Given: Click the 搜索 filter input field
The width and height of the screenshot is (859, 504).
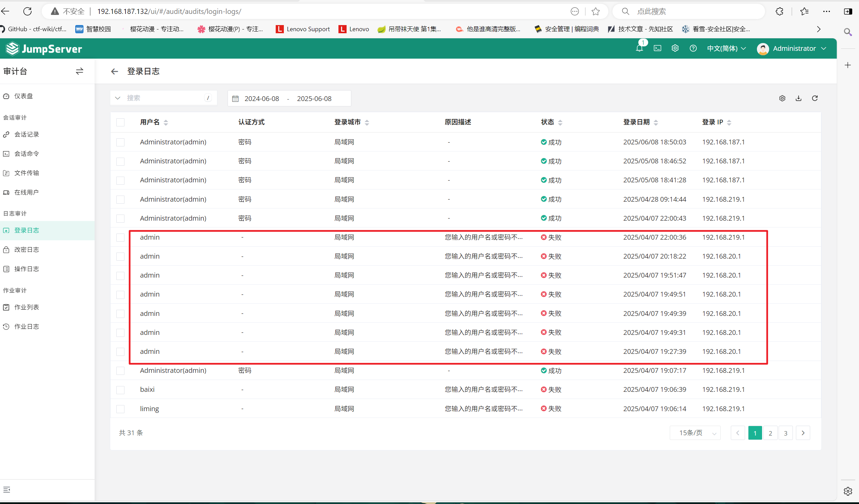Looking at the screenshot, I should click(x=163, y=98).
